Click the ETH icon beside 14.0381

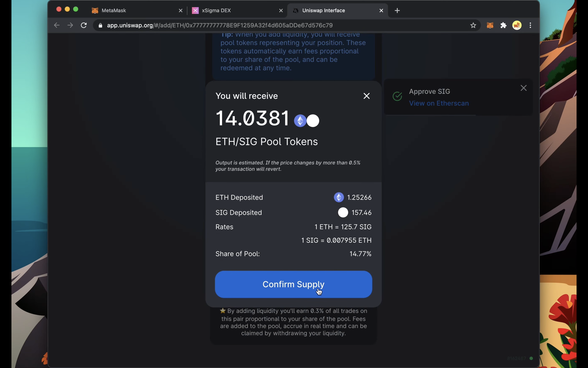point(300,121)
